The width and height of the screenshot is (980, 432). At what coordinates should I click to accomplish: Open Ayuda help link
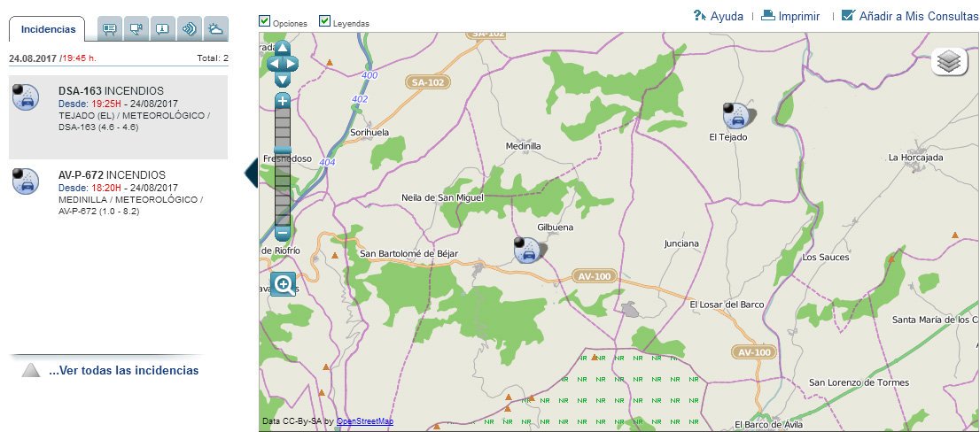pyautogui.click(x=727, y=16)
